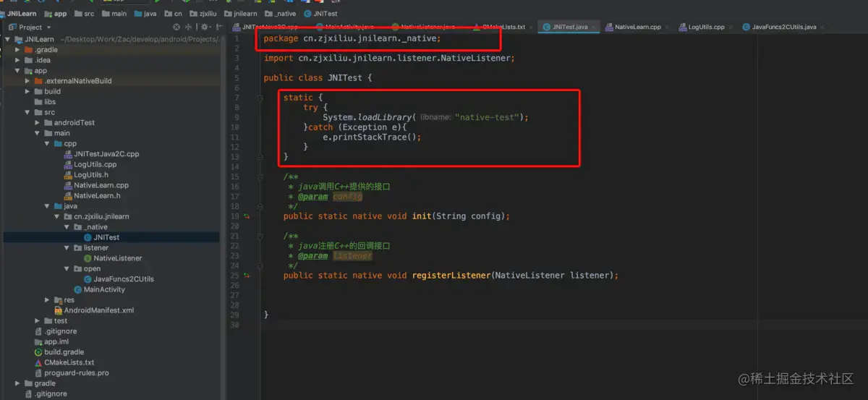The height and width of the screenshot is (400, 868).
Task: Click the MainActivity class icon in tree
Action: (x=78, y=289)
